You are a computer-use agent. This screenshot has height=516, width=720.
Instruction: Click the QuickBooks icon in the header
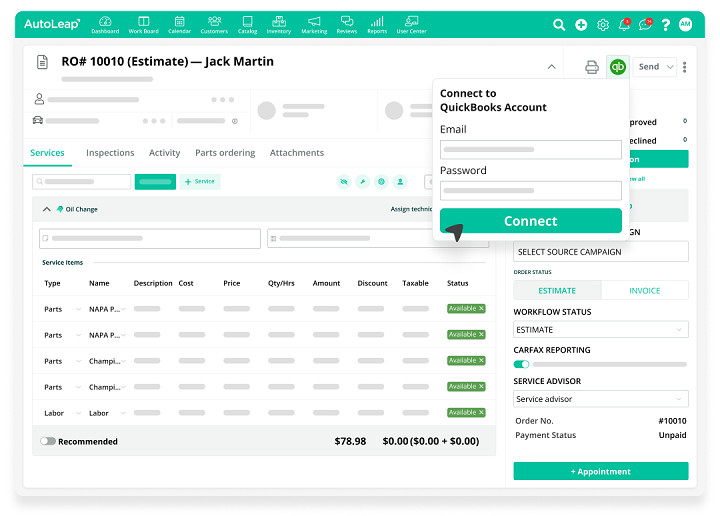[x=618, y=67]
